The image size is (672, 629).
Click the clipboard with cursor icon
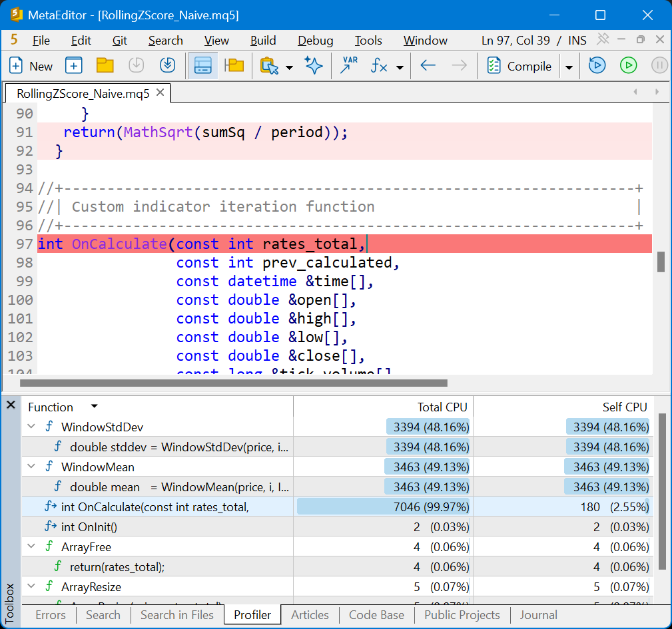tap(269, 66)
